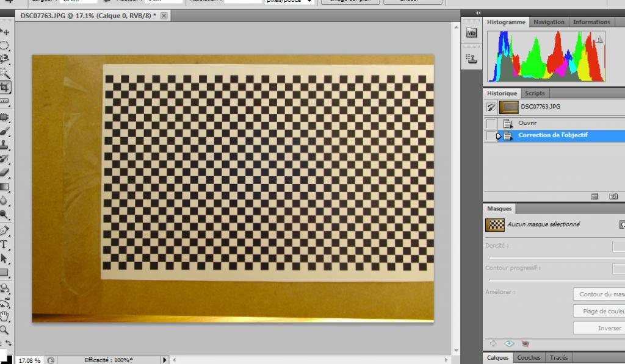Select the 3D Orbit camera tool

pos(4,302)
